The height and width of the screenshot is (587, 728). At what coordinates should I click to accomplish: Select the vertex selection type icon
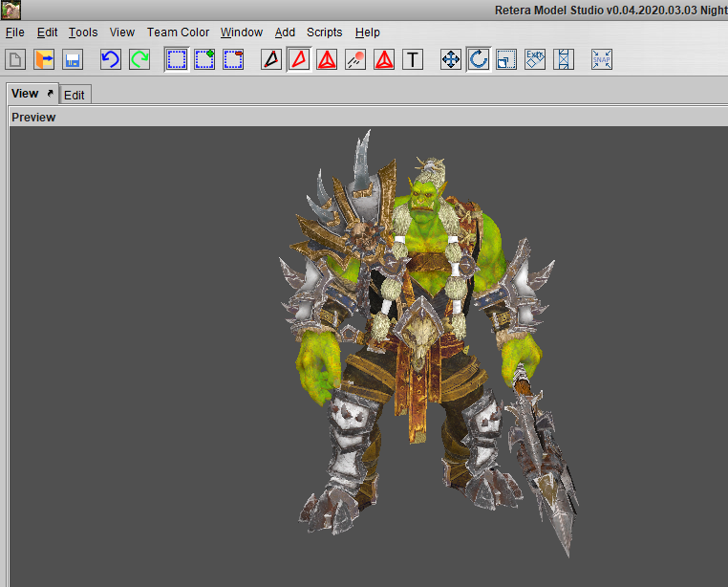point(271,59)
